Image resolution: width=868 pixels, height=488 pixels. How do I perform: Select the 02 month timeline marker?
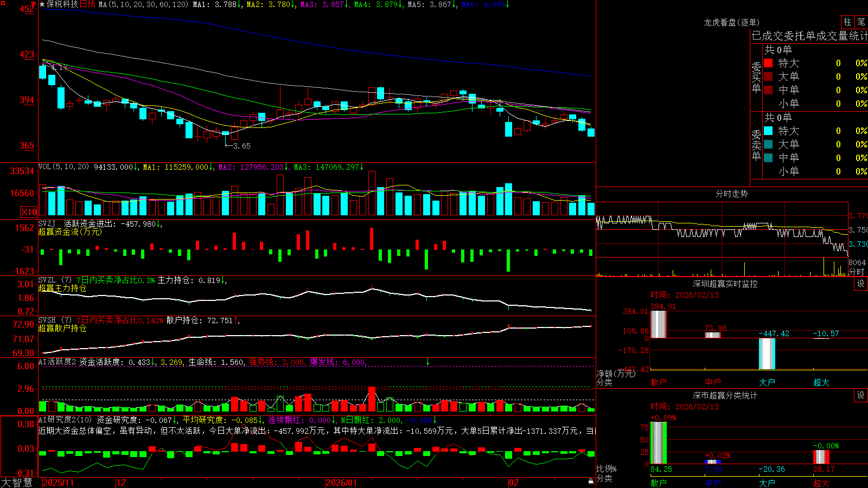pos(514,483)
